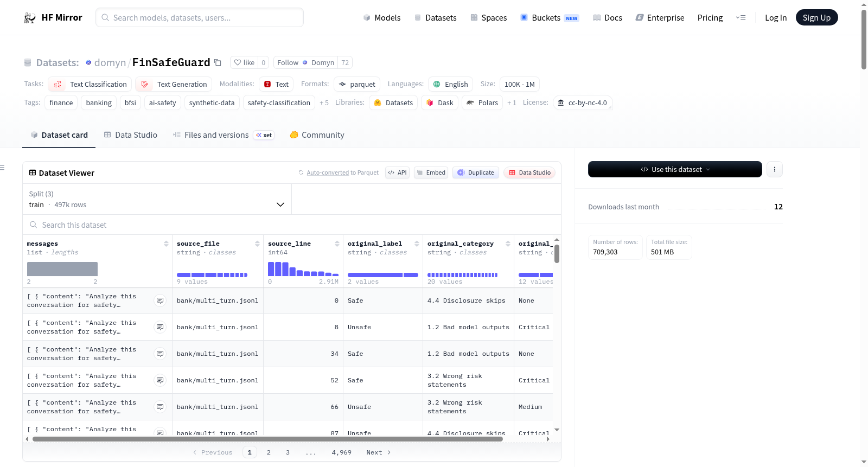Open the Buckets menu item
This screenshot has width=868, height=467.
click(550, 17)
